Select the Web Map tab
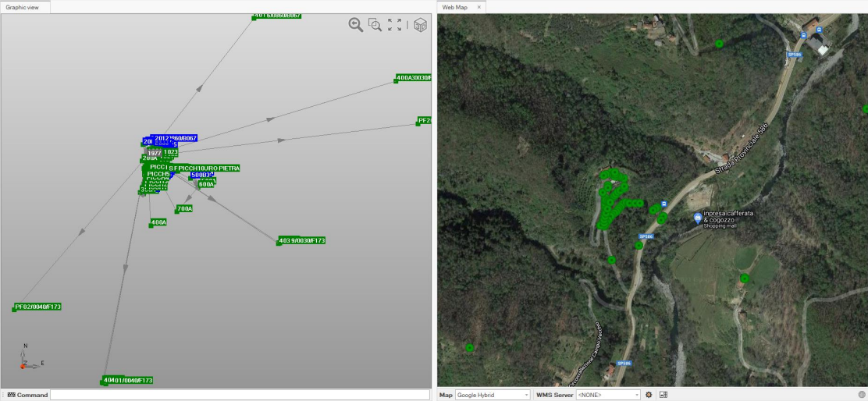 click(x=456, y=6)
